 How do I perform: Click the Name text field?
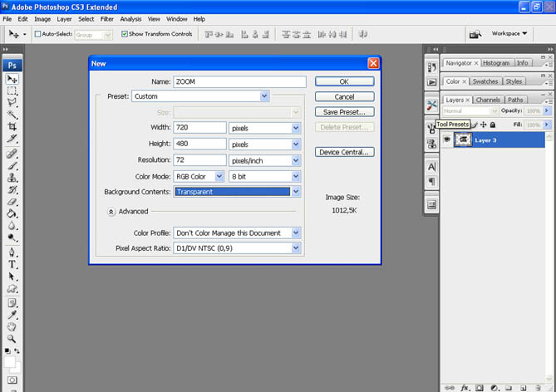[x=240, y=81]
